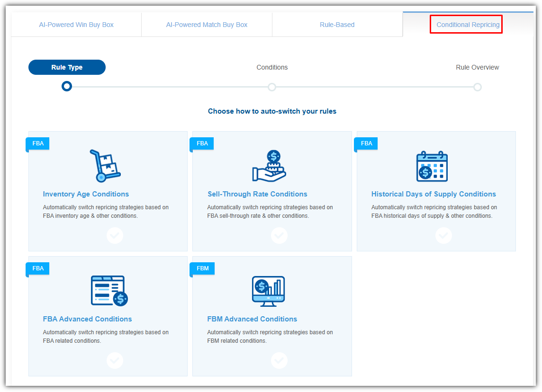Tick the Sell-Through Rate Conditions checkmark circle

point(279,236)
